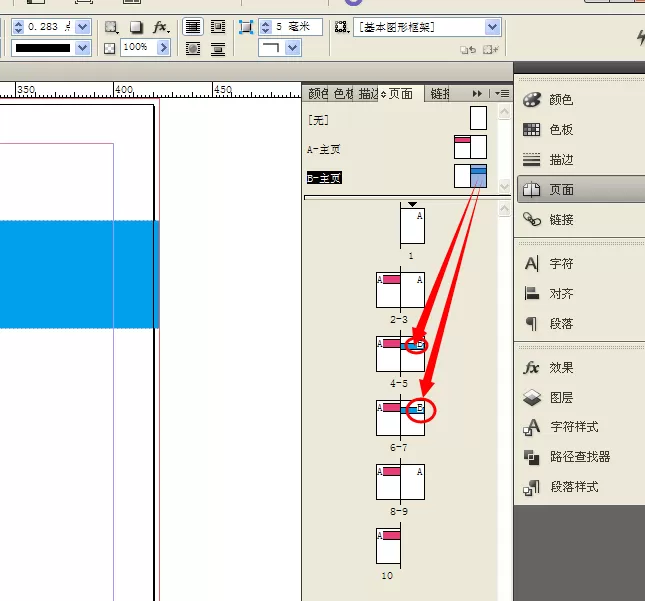
Task: Click the clear overrides icon under object style
Action: pyautogui.click(x=468, y=50)
